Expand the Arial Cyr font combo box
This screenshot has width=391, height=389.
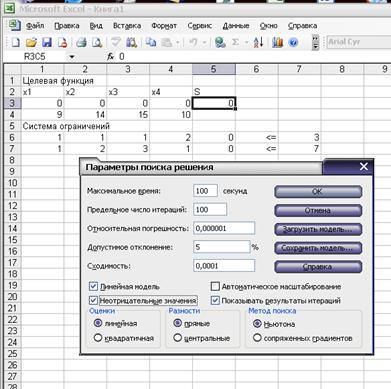point(358,42)
